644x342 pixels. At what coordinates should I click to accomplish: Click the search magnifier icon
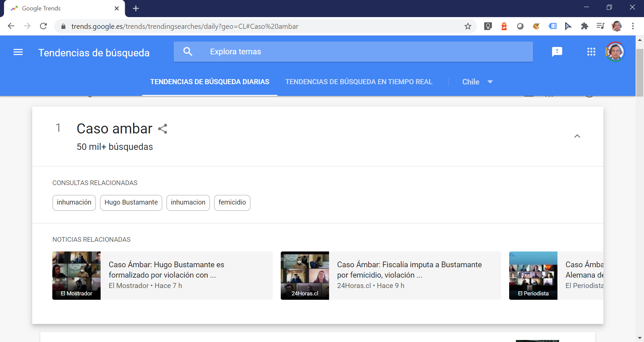click(x=188, y=52)
